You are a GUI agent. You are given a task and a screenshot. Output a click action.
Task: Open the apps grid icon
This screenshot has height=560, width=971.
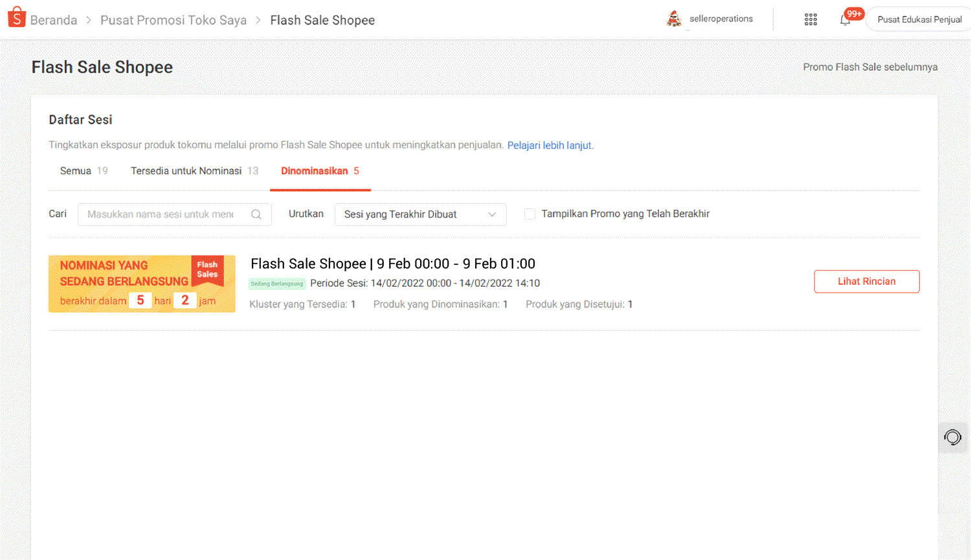point(810,19)
